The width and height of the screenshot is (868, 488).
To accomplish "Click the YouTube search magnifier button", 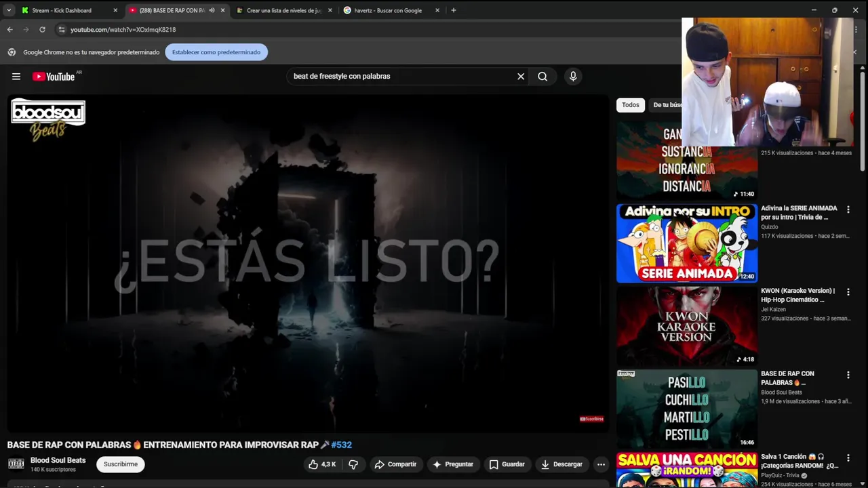I will [x=542, y=77].
